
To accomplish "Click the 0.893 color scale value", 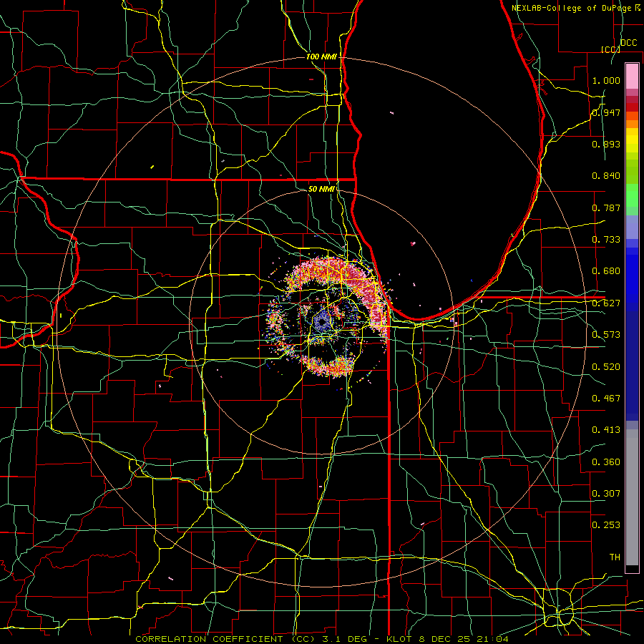I will 606,144.
